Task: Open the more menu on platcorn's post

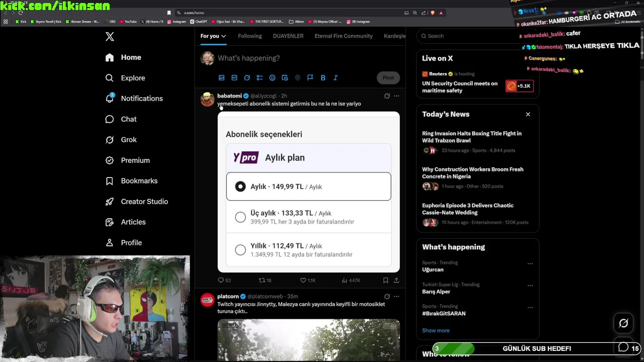Action: (x=396, y=296)
